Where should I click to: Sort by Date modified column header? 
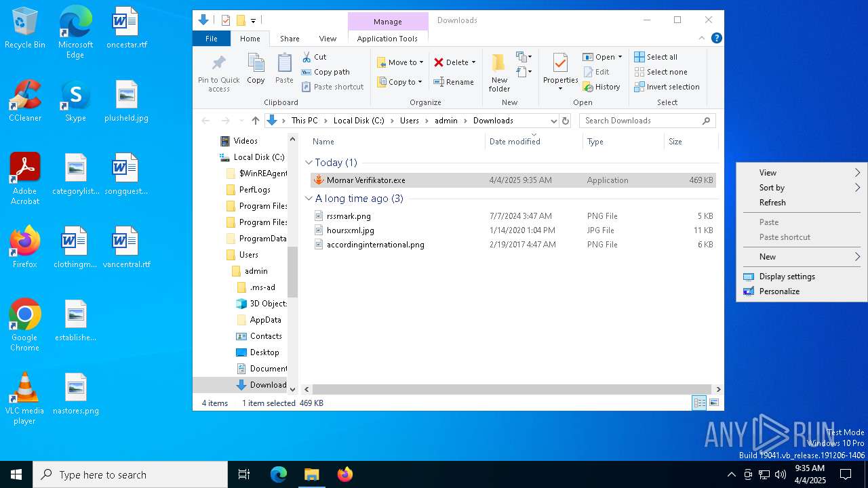point(534,142)
